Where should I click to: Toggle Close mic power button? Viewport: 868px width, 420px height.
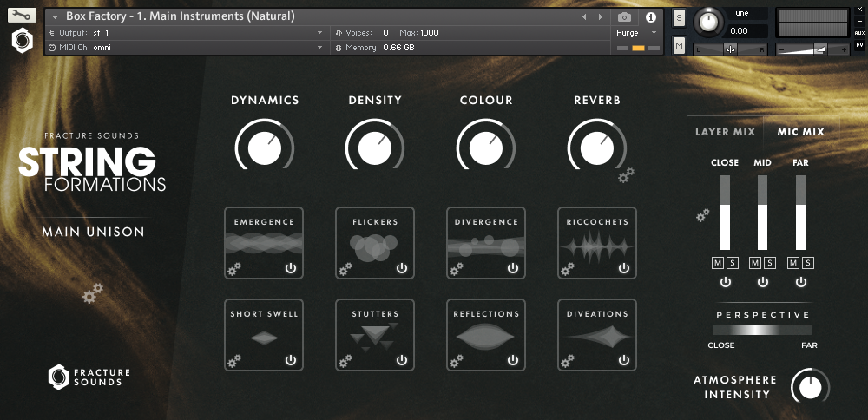point(725,282)
